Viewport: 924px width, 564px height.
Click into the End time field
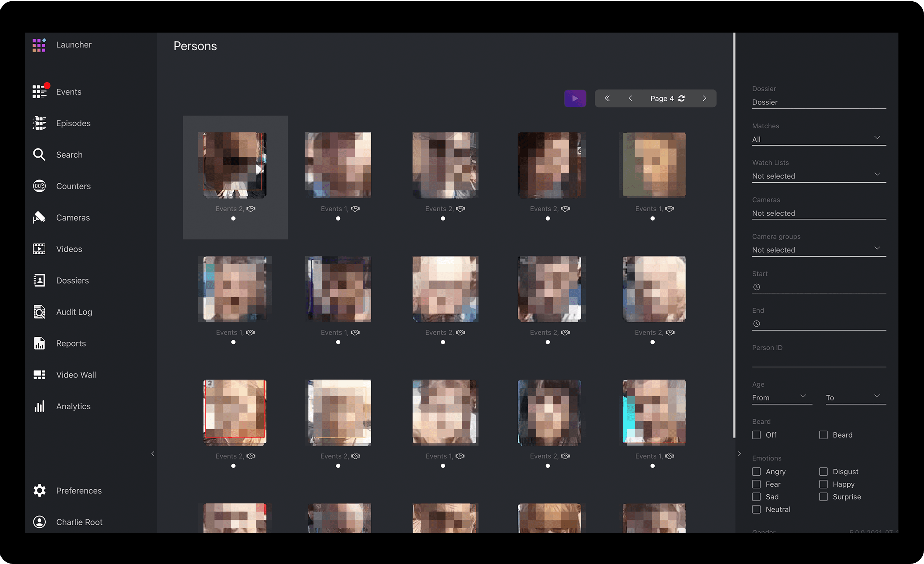pos(819,323)
